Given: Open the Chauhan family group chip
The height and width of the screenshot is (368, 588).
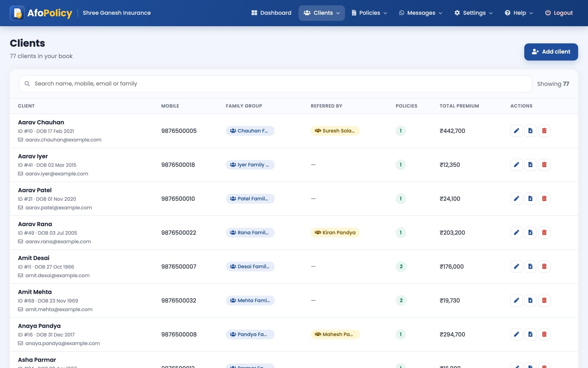Looking at the screenshot, I should [250, 131].
